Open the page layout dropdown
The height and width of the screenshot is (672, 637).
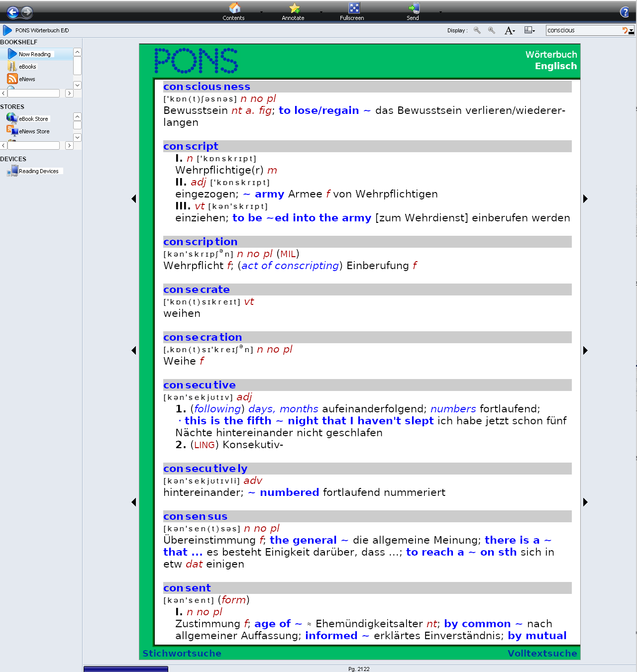point(530,30)
